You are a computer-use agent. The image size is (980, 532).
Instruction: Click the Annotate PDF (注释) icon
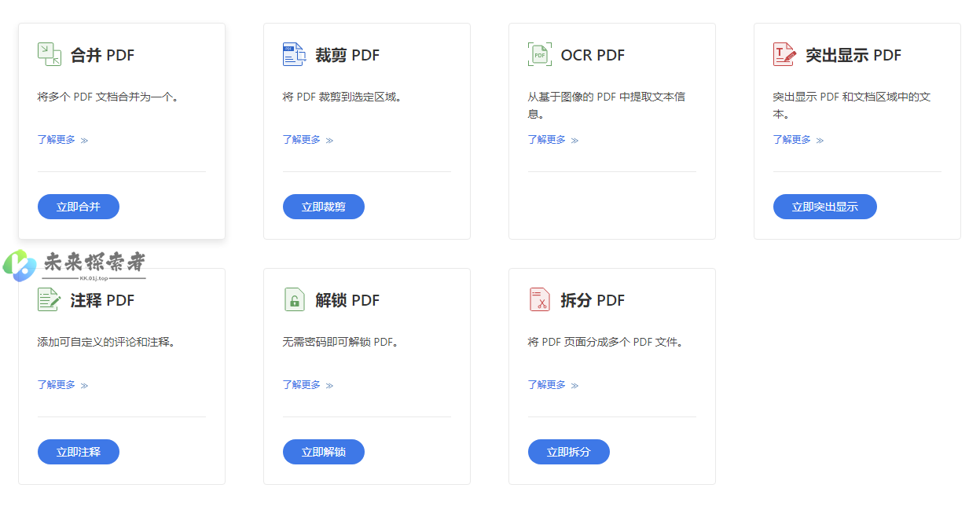click(49, 299)
